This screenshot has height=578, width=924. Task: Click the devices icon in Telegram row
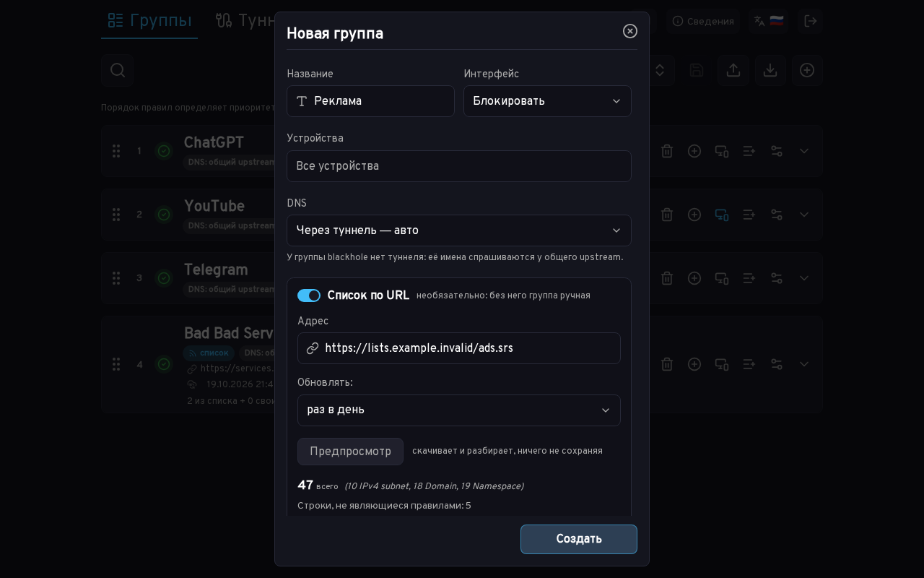pos(722,278)
